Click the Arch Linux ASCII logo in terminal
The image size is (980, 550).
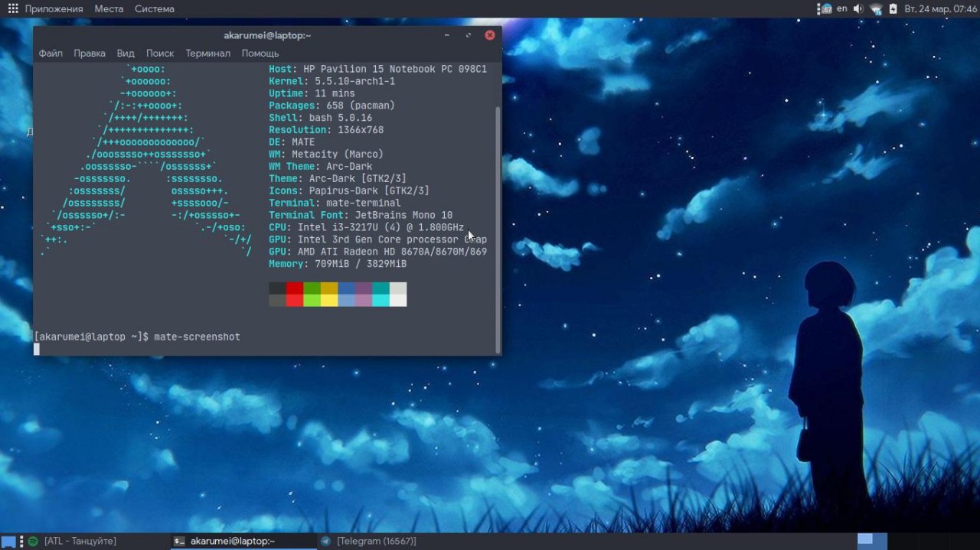[146, 161]
